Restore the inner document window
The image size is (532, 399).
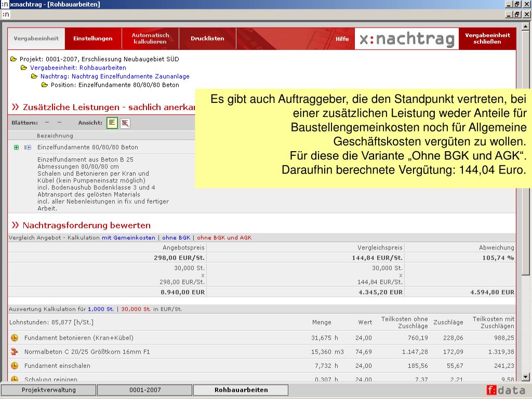pos(517,14)
